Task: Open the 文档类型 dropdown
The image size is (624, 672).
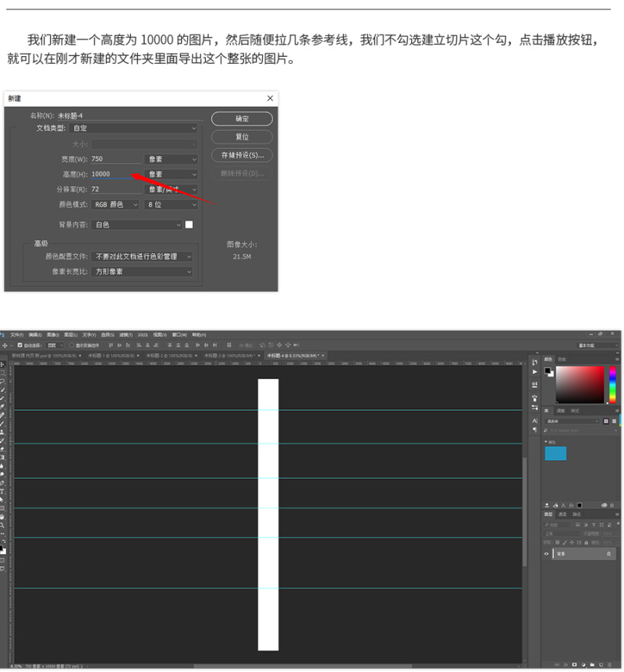Action: (x=133, y=128)
